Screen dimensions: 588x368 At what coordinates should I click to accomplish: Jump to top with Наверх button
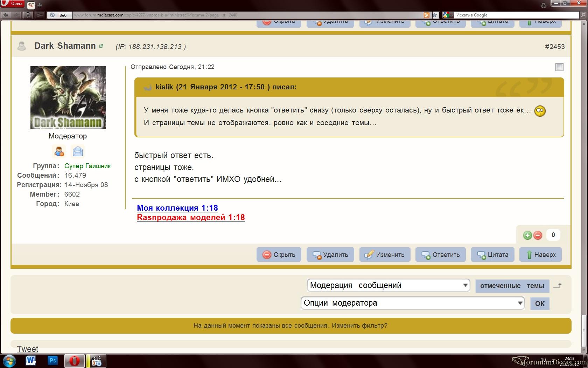pyautogui.click(x=541, y=254)
